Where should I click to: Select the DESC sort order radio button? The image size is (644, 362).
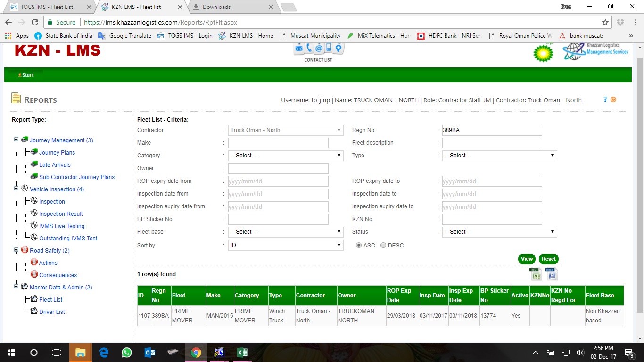(x=383, y=246)
